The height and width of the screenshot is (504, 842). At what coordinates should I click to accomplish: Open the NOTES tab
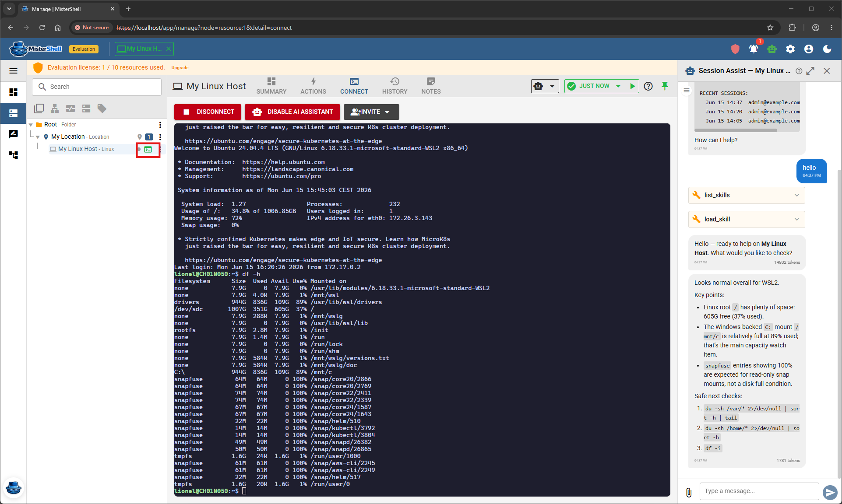(x=431, y=86)
